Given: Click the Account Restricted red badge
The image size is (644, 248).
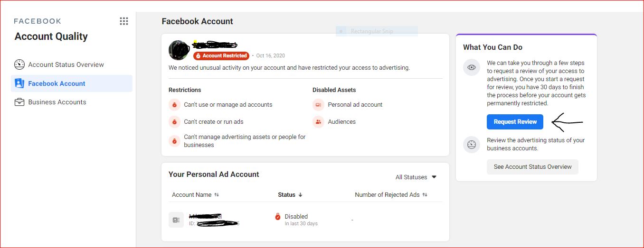Looking at the screenshot, I should [x=221, y=56].
